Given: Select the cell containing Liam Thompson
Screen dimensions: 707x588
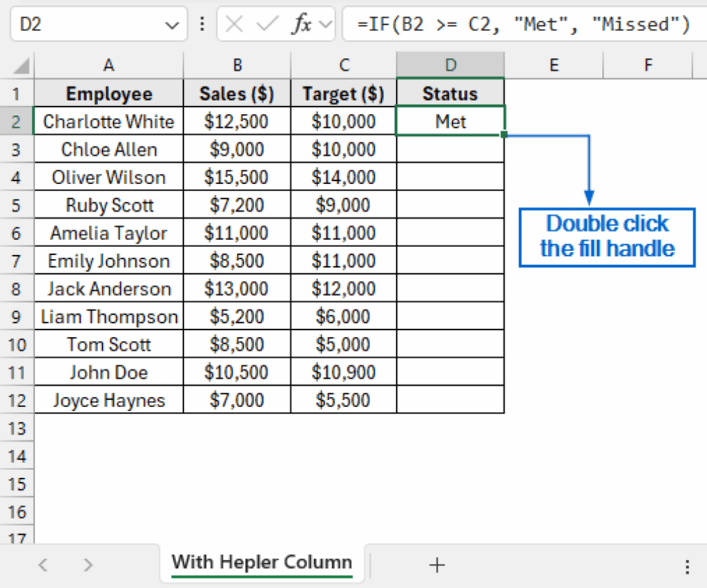Looking at the screenshot, I should pos(108,316).
